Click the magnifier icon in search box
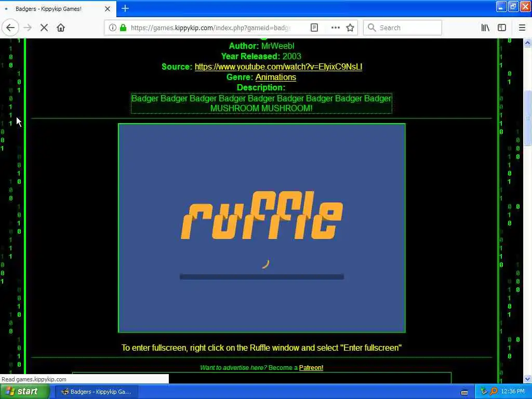532x399 pixels. (372, 28)
